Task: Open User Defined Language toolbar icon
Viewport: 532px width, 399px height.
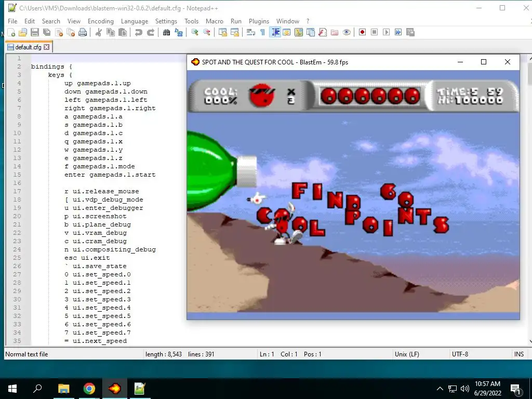Action: pyautogui.click(x=287, y=33)
